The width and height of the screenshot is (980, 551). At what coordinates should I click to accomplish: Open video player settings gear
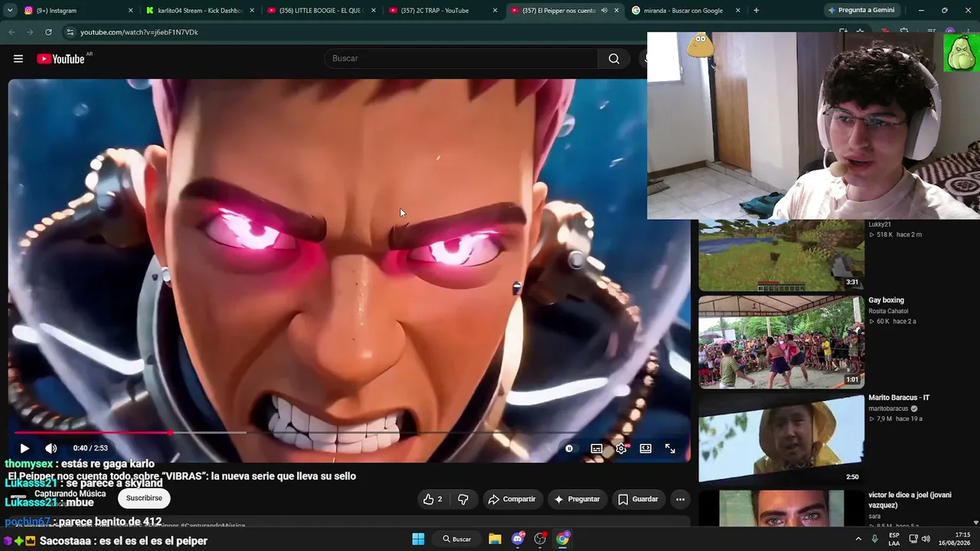(621, 448)
